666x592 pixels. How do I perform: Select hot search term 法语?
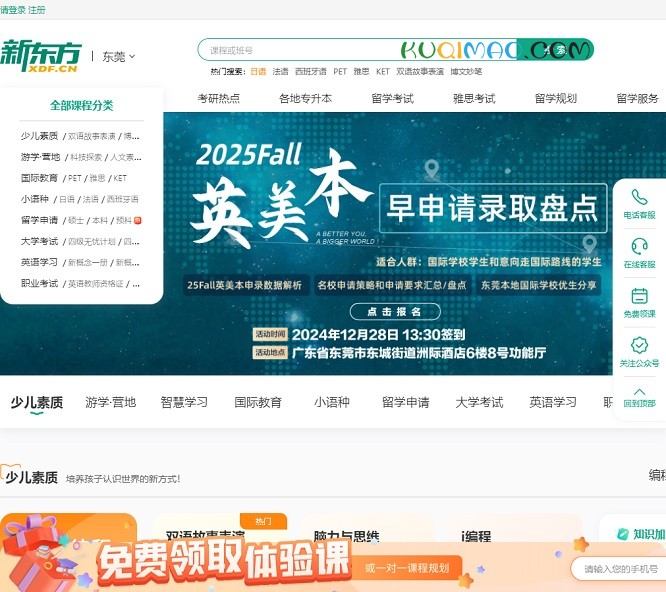pyautogui.click(x=280, y=71)
